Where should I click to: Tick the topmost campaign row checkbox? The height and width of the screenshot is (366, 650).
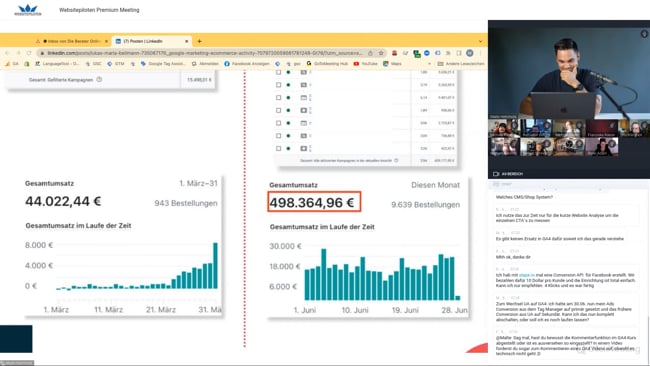click(x=279, y=72)
